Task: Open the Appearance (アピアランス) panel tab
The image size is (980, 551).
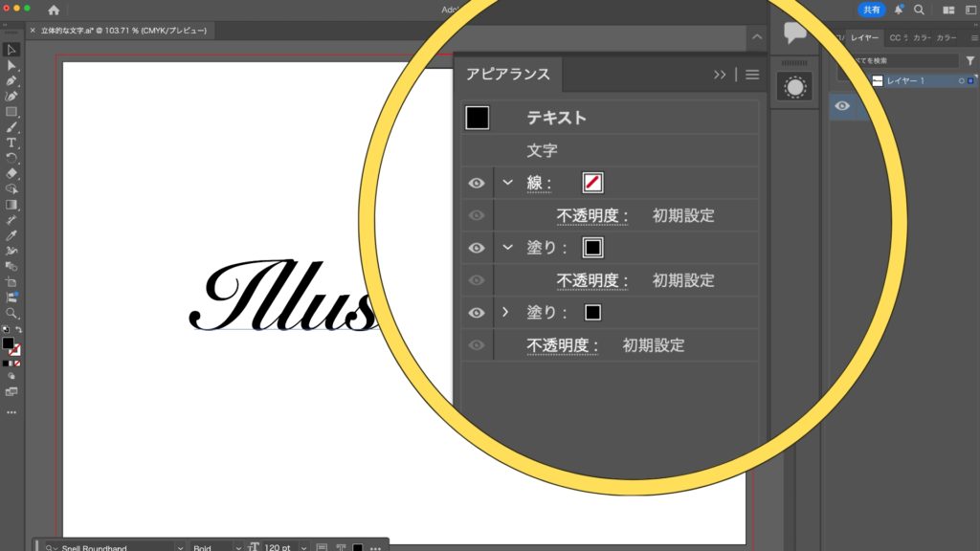Action: tap(507, 75)
